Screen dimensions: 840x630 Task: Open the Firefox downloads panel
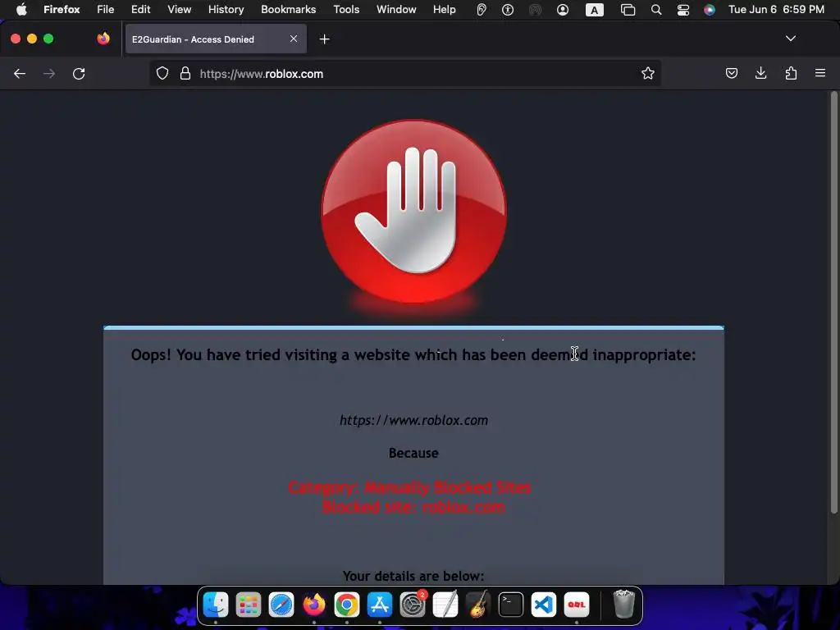pos(760,73)
